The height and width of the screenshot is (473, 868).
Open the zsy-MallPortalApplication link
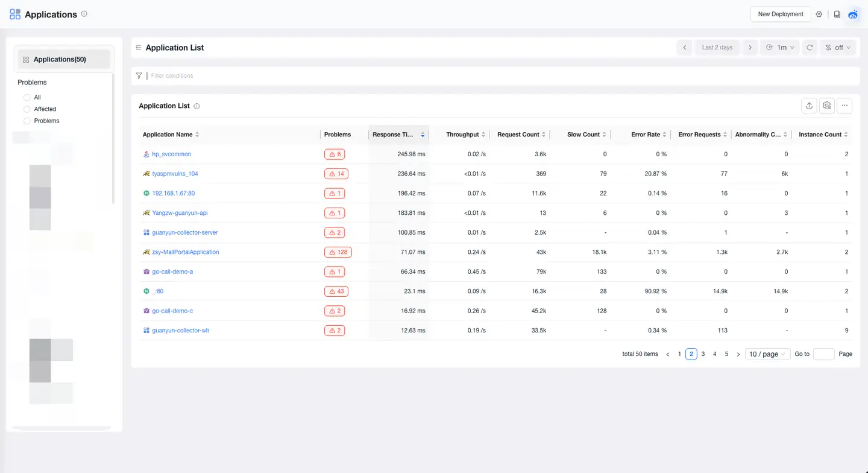coord(186,252)
